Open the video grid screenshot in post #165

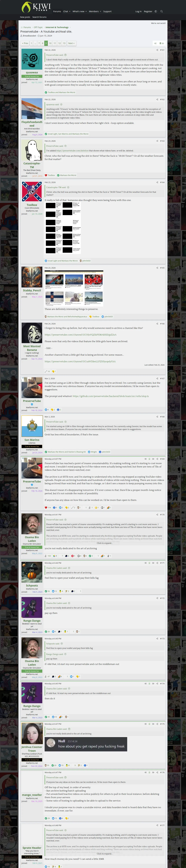click(x=74, y=288)
